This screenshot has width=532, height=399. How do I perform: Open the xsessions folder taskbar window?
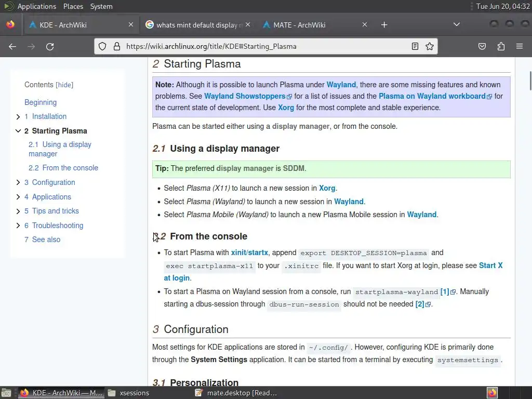pyautogui.click(x=129, y=393)
